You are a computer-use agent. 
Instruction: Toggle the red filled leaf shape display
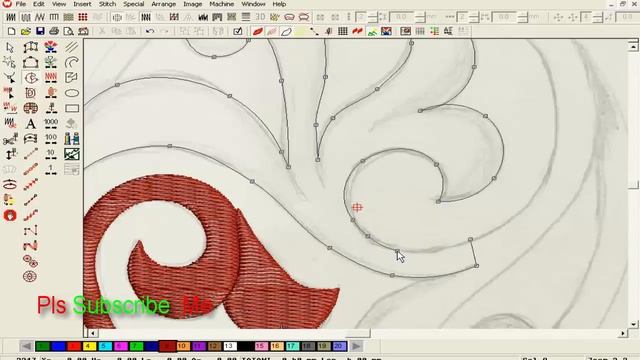(258, 31)
